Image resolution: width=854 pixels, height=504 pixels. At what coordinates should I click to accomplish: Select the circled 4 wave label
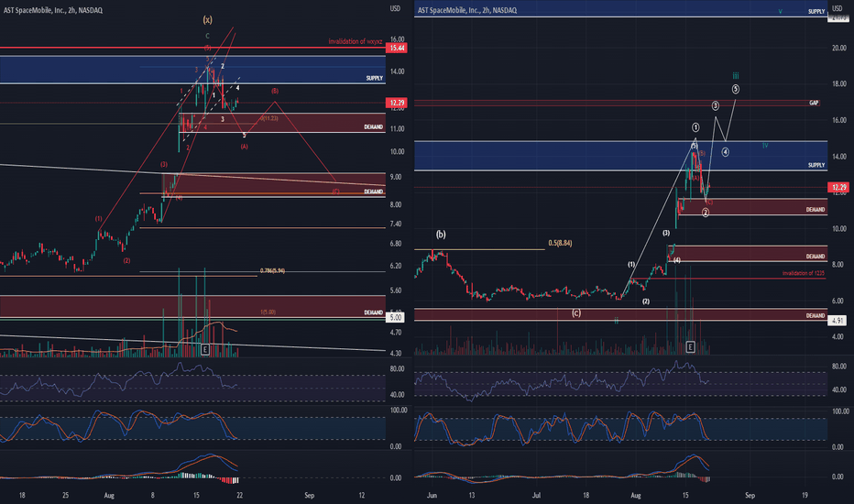coord(726,152)
